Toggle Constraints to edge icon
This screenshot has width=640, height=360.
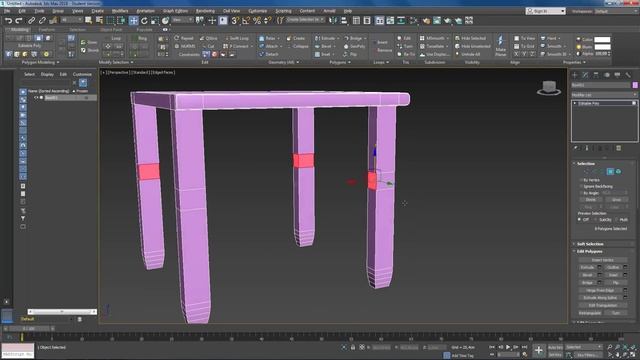[215, 54]
